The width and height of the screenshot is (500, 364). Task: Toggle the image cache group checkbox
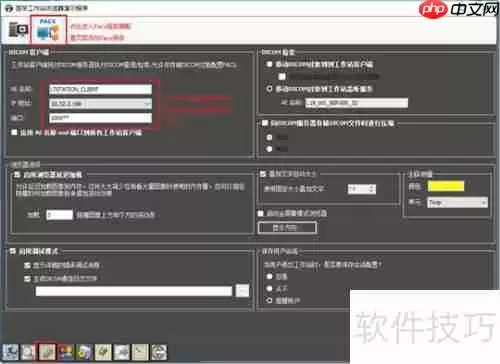click(17, 175)
